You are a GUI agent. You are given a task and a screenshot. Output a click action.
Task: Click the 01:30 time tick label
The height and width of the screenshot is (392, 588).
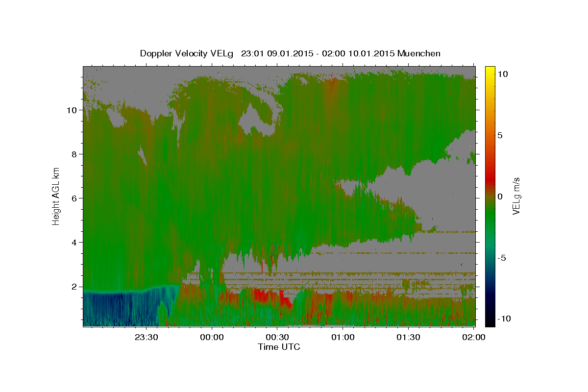(408, 337)
